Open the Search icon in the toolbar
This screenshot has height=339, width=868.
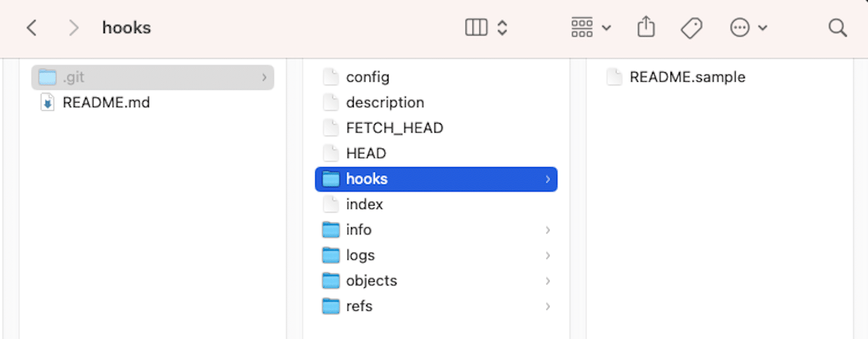tap(837, 27)
